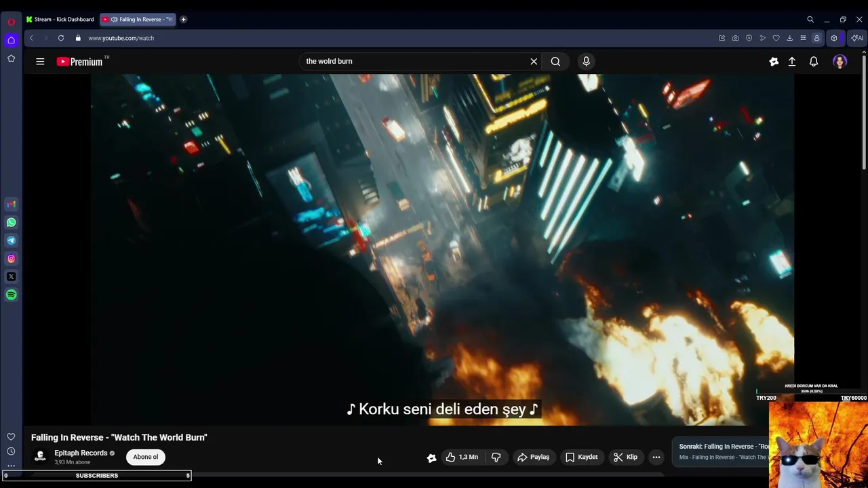Open Instagram in Opera sidebar
Screen dimensions: 868x488
click(11, 258)
